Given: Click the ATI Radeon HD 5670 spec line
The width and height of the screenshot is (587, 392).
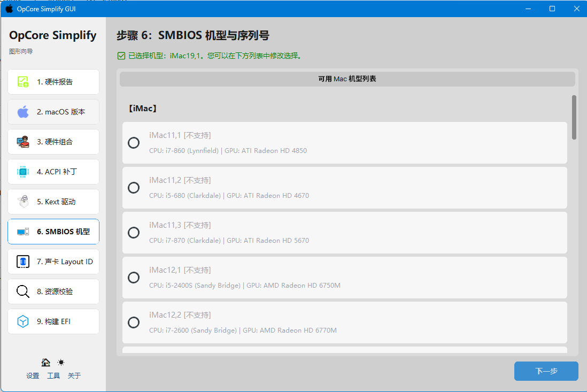Looking at the screenshot, I should [229, 240].
